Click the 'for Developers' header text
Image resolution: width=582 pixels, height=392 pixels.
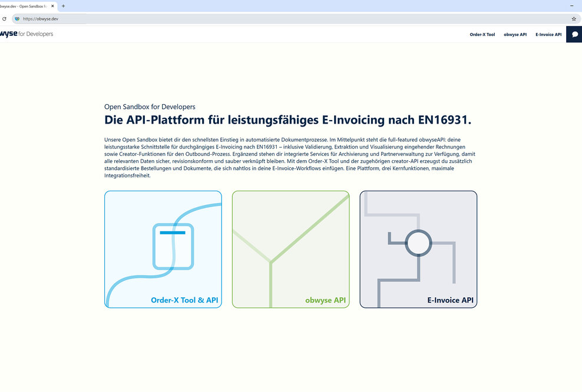(37, 34)
